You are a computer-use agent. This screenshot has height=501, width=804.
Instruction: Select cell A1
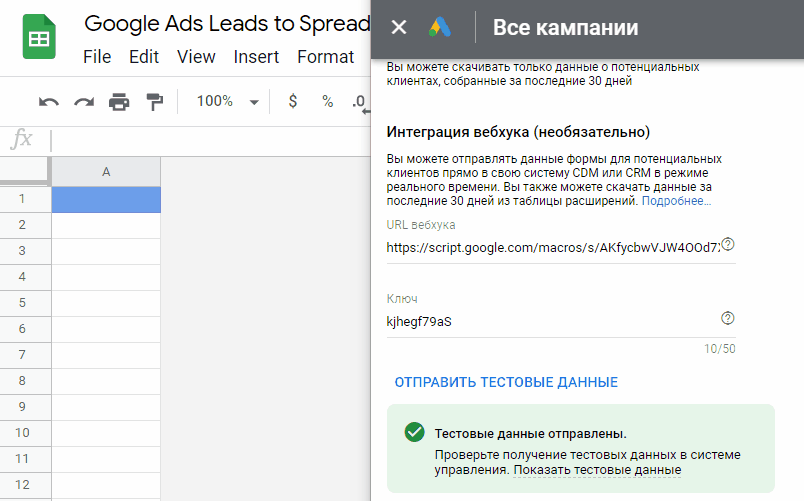tap(106, 199)
